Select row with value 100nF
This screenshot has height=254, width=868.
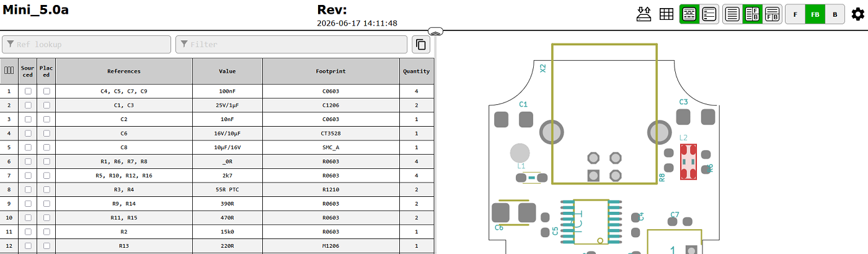click(x=217, y=91)
